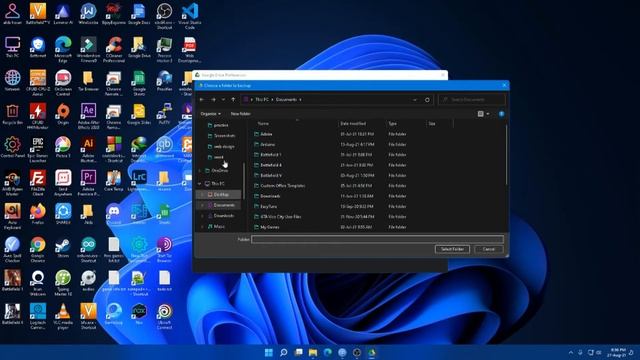Select the Control Panel desktop icon
Image resolution: width=640 pixels, height=360 pixels.
[x=12, y=148]
